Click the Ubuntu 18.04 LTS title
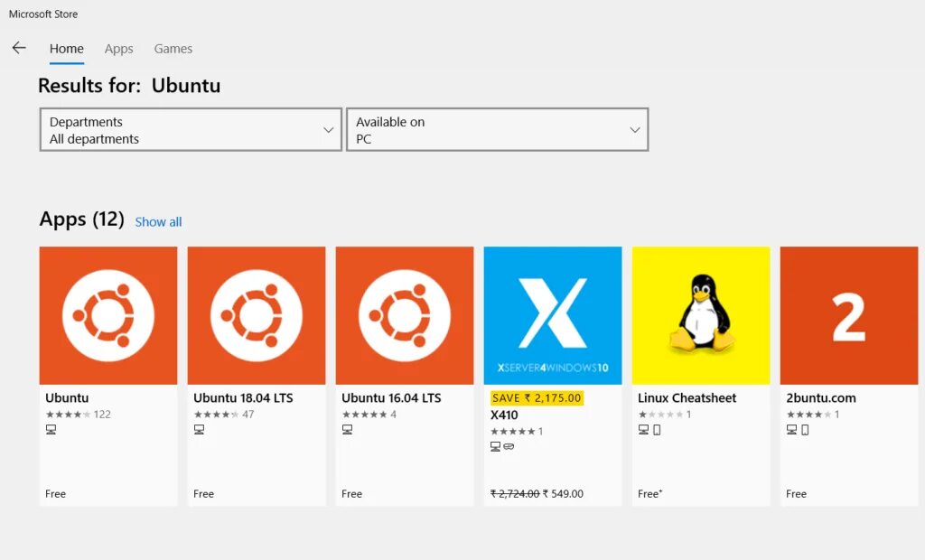Image resolution: width=925 pixels, height=560 pixels. (x=243, y=397)
